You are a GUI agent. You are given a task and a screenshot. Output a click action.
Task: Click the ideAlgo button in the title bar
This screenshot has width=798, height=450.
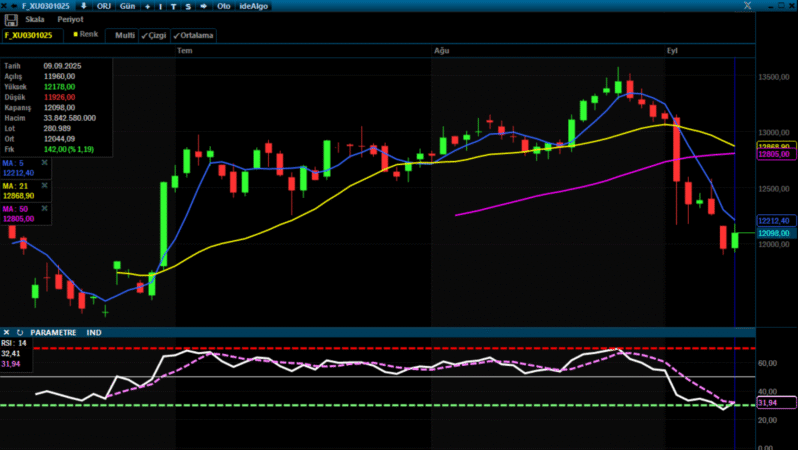tap(254, 6)
